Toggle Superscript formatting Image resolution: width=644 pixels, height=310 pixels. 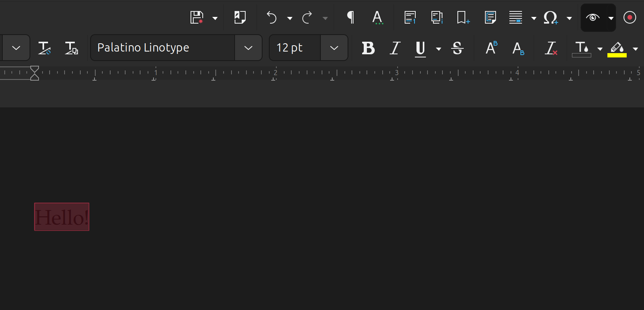point(492,48)
